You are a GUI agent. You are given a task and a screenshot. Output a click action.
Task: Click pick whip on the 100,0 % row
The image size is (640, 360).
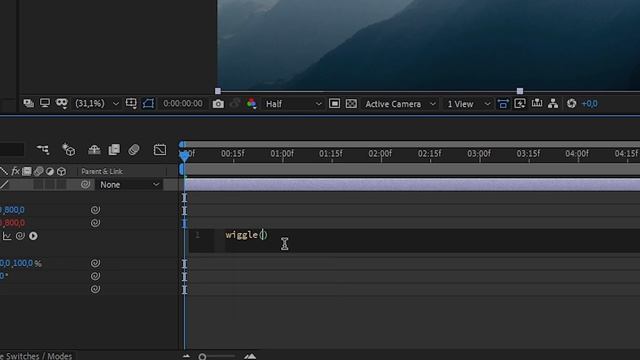(95, 263)
